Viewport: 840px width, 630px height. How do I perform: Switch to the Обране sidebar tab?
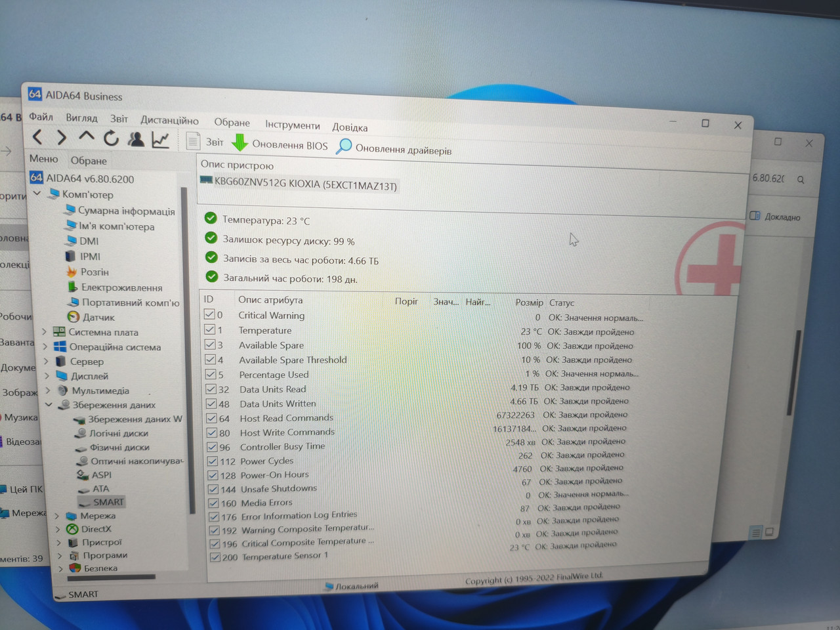pyautogui.click(x=89, y=161)
